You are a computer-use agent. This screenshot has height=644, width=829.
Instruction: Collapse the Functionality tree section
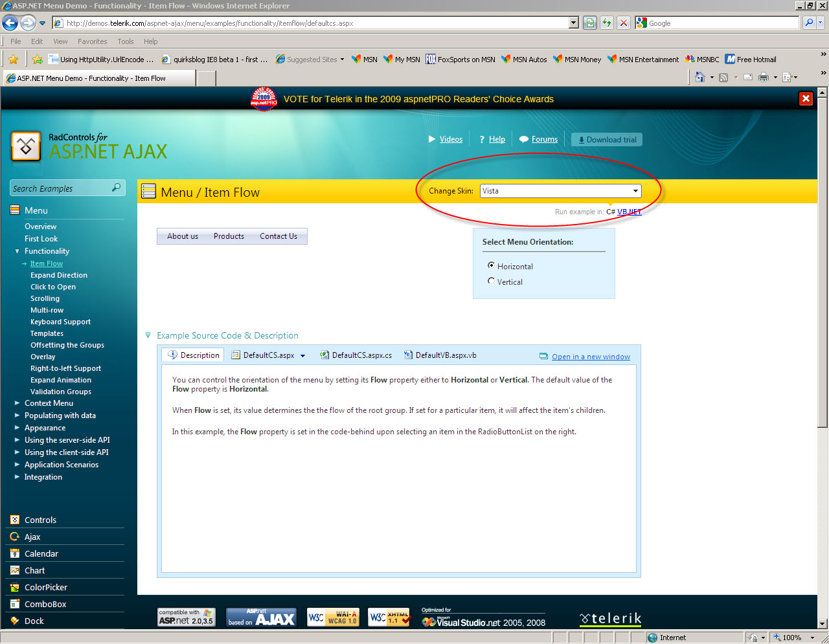tap(17, 251)
